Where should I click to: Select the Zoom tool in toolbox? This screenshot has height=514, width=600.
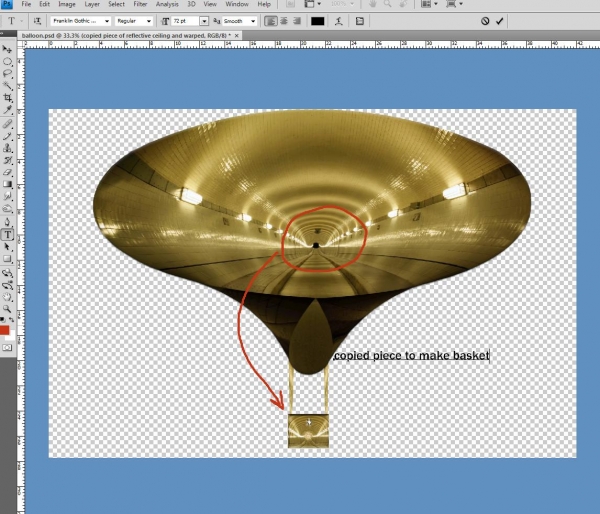pyautogui.click(x=7, y=309)
